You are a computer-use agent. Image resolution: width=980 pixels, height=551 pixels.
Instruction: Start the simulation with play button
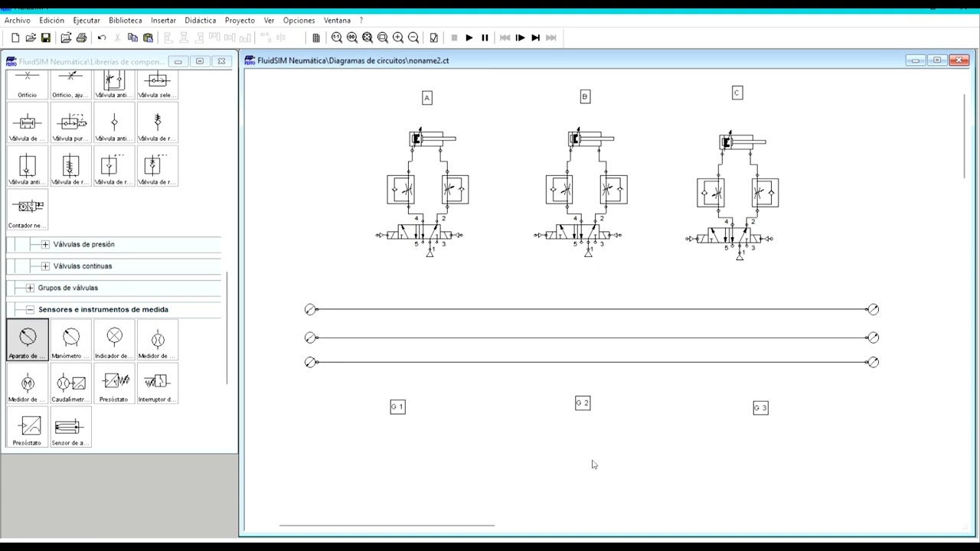[469, 37]
